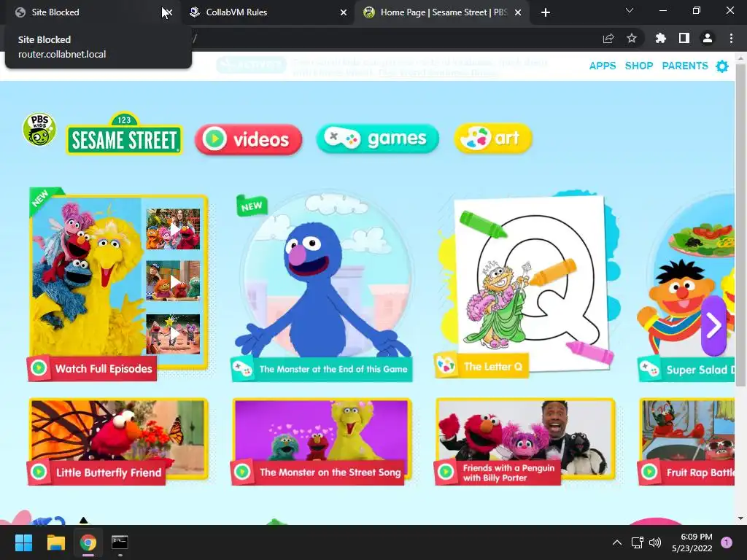The width and height of the screenshot is (747, 560).
Task: Open the Windows Start menu
Action: tap(23, 542)
